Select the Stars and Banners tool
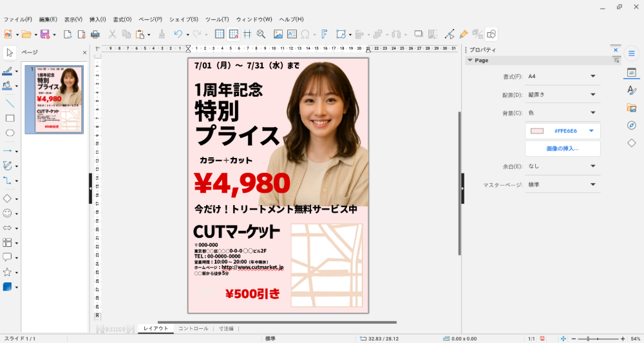Image resolution: width=644 pixels, height=343 pixels. coord(7,272)
